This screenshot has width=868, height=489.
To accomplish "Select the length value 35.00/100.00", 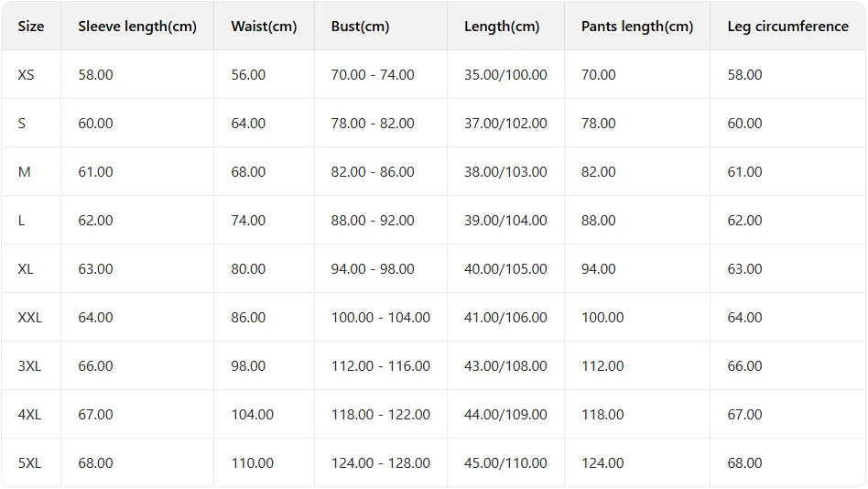I will click(x=505, y=75).
